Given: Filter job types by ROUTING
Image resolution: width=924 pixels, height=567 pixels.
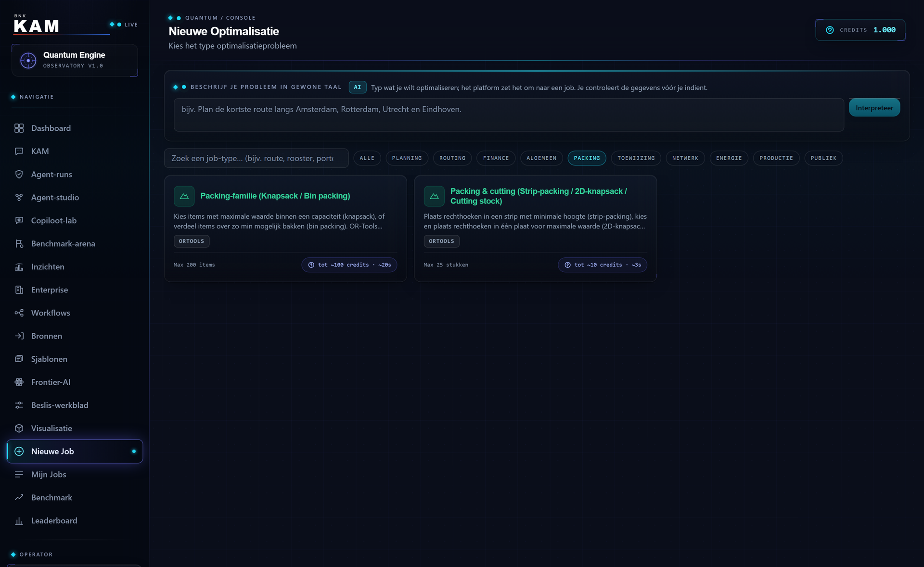Looking at the screenshot, I should click(x=452, y=158).
